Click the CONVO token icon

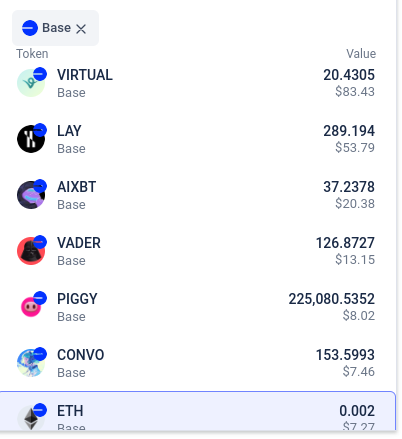point(31,363)
